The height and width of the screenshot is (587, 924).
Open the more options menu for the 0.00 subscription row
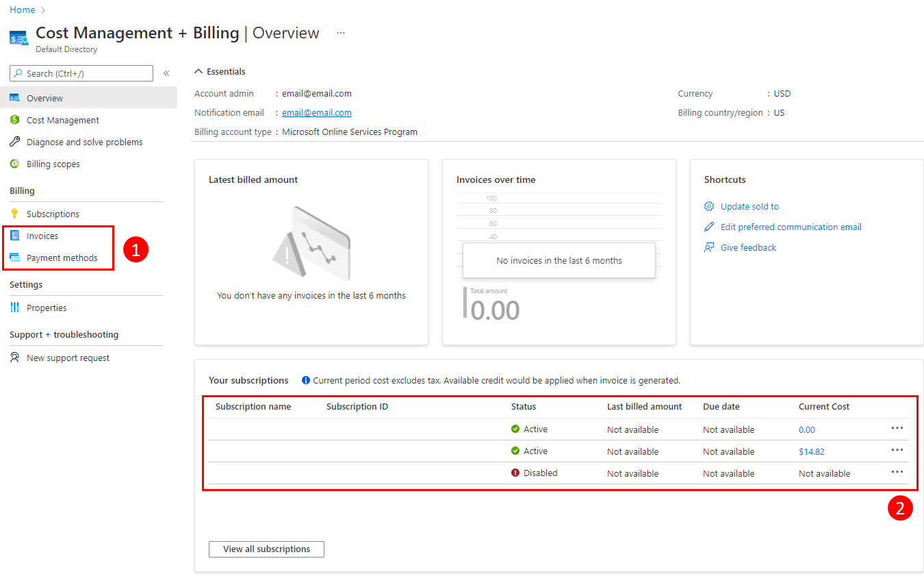897,428
